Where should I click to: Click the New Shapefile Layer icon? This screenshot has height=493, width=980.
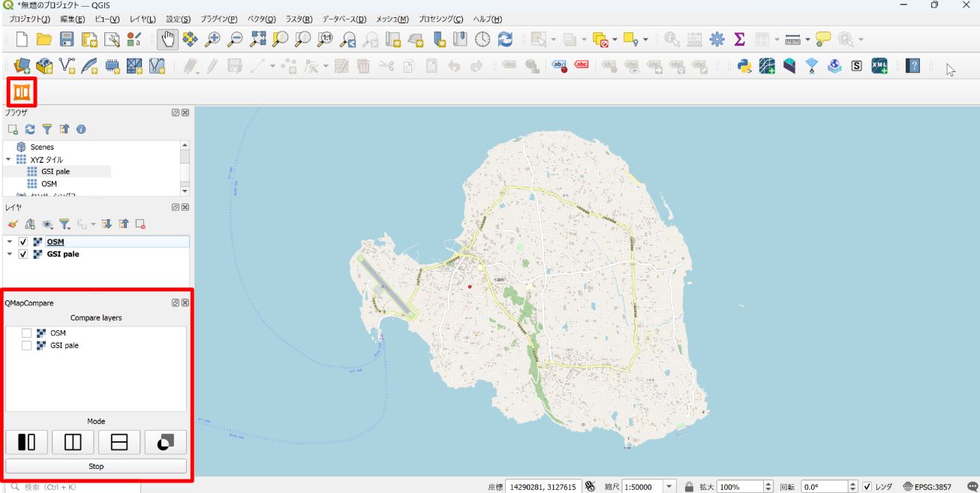[x=67, y=66]
